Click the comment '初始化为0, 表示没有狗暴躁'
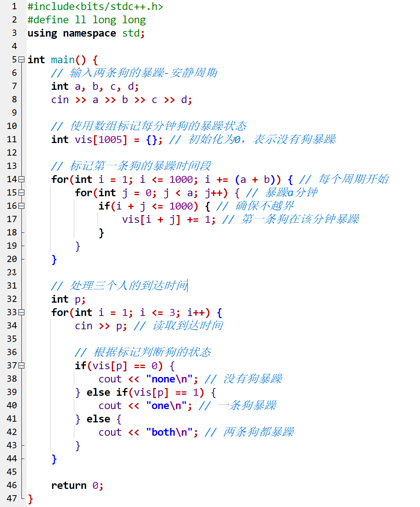This screenshot has height=507, width=420. (253, 139)
